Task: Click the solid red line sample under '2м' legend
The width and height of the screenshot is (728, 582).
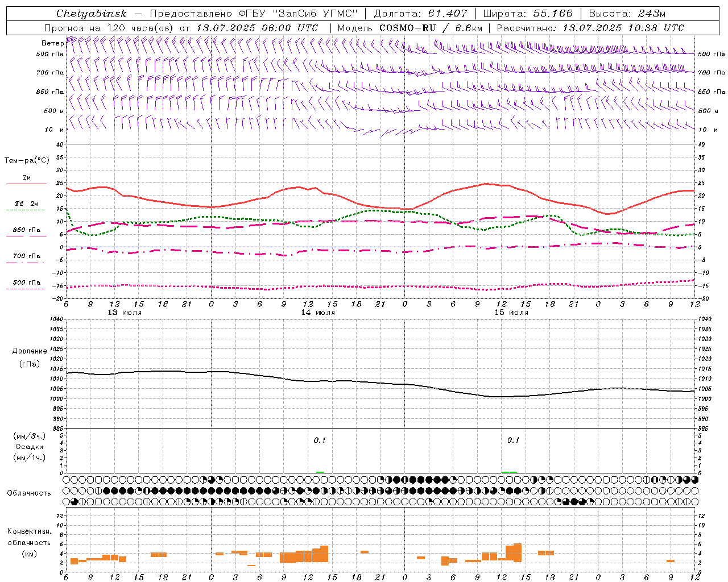Action: click(x=26, y=184)
